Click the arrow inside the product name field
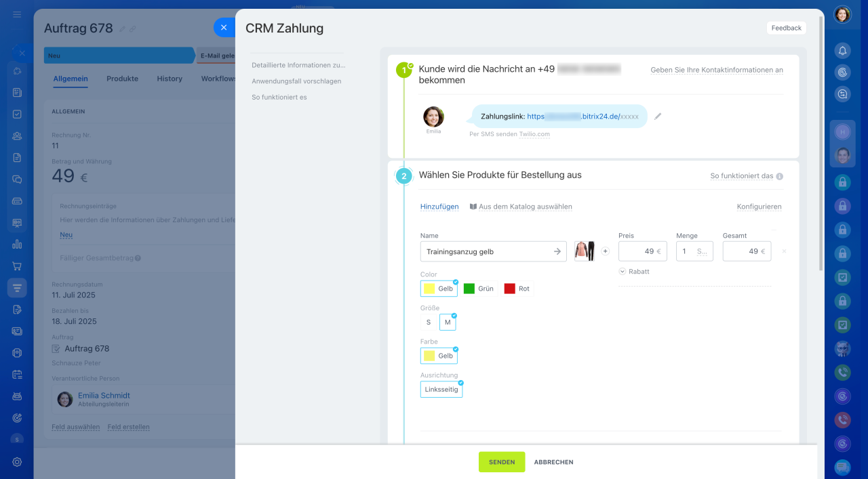 (557, 251)
